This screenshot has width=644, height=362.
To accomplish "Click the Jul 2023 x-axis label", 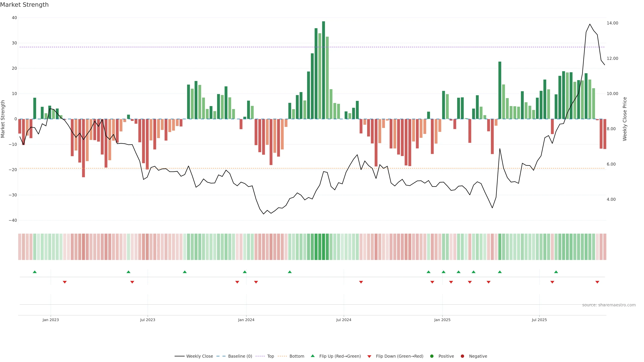I will pos(148,320).
